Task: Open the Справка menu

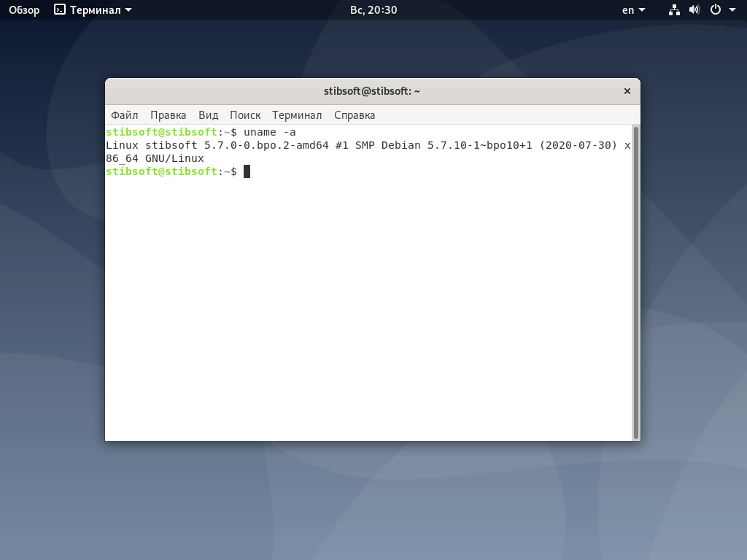Action: (355, 115)
